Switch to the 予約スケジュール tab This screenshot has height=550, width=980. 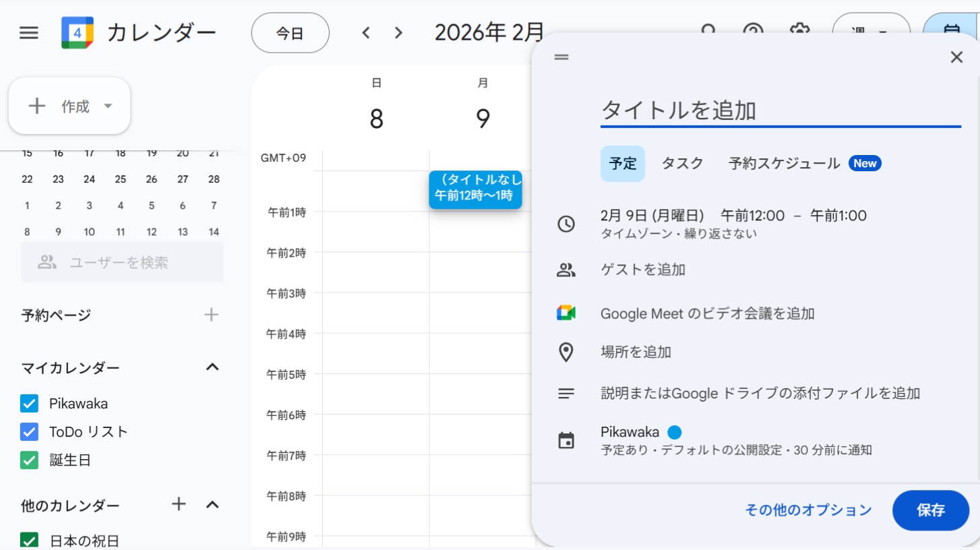[784, 163]
